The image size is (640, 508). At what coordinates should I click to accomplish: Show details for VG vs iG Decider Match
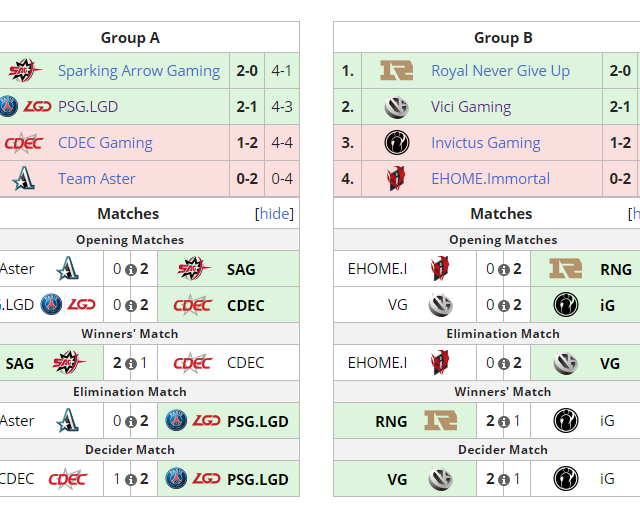tap(504, 480)
